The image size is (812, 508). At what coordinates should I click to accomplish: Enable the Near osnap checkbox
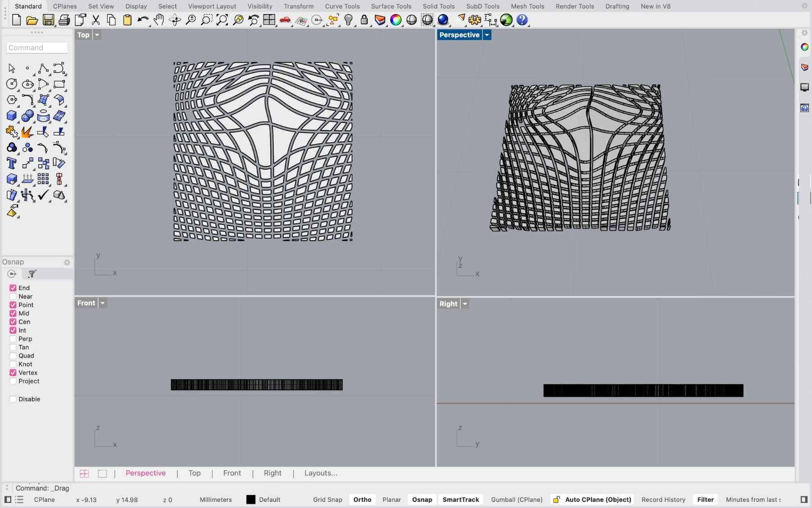13,296
